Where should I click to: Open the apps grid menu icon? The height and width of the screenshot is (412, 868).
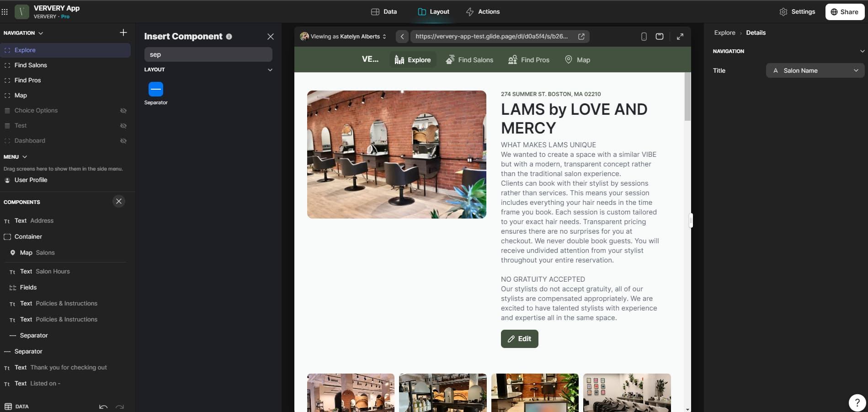(x=5, y=12)
